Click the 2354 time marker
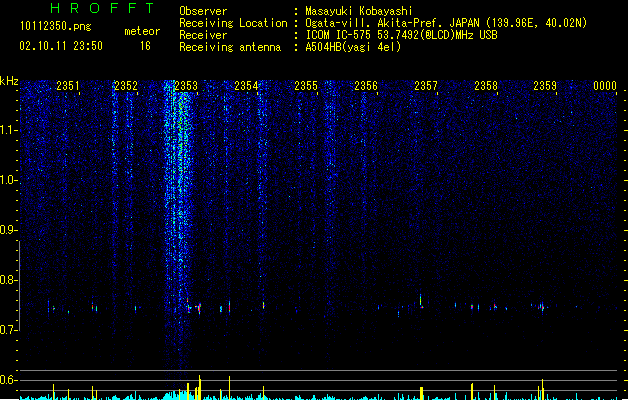Screen dimensions: 629x400 pyautogui.click(x=246, y=86)
